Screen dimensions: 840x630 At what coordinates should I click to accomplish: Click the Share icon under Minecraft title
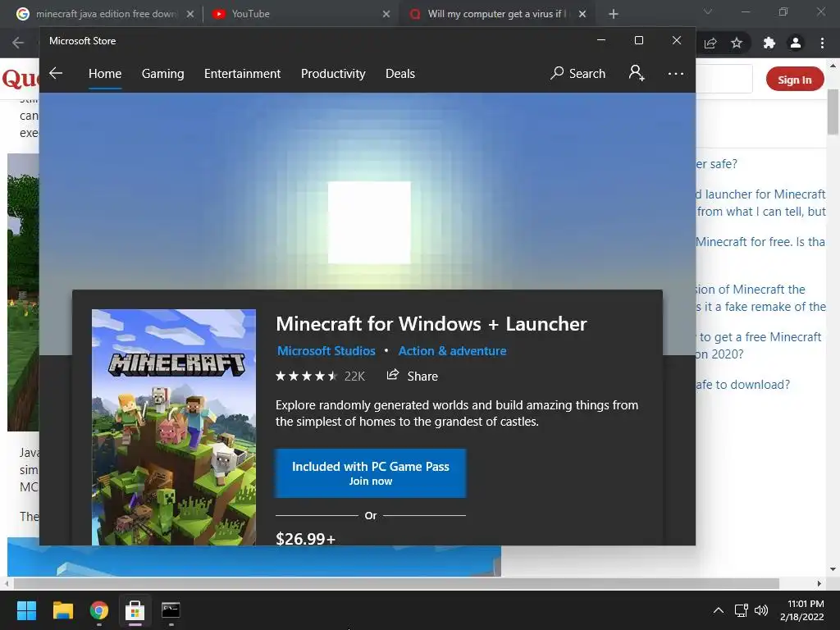[x=393, y=375]
